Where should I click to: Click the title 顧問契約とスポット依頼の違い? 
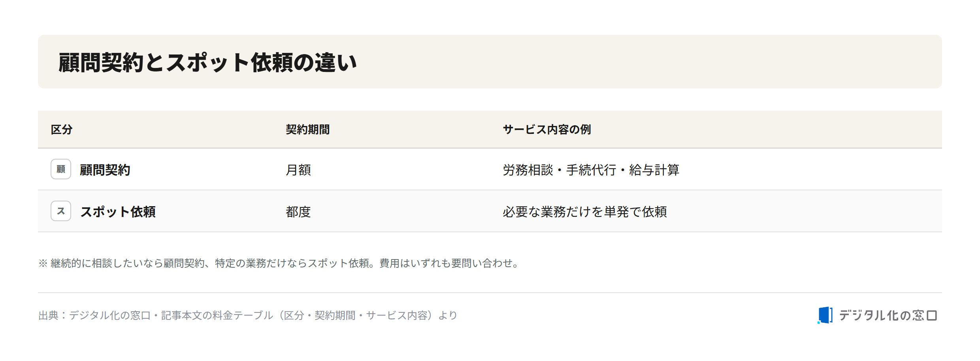pyautogui.click(x=208, y=62)
